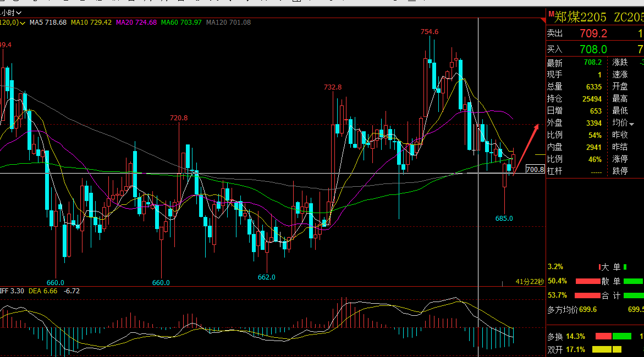Open the 均价 dropdown arrow
Viewport: 644px width, 357px height.
click(632, 124)
